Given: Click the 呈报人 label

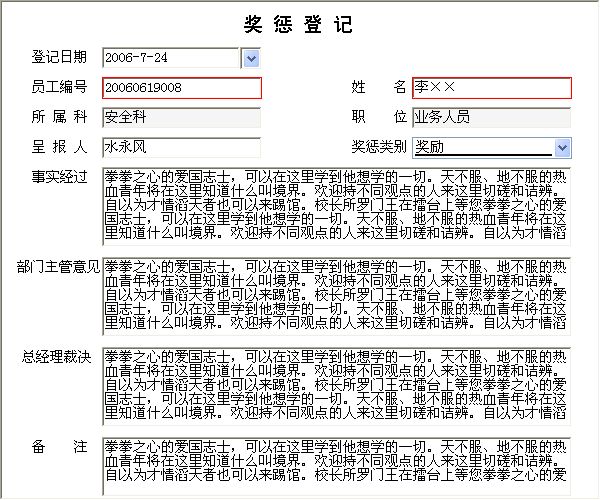Looking at the screenshot, I should coord(59,147).
